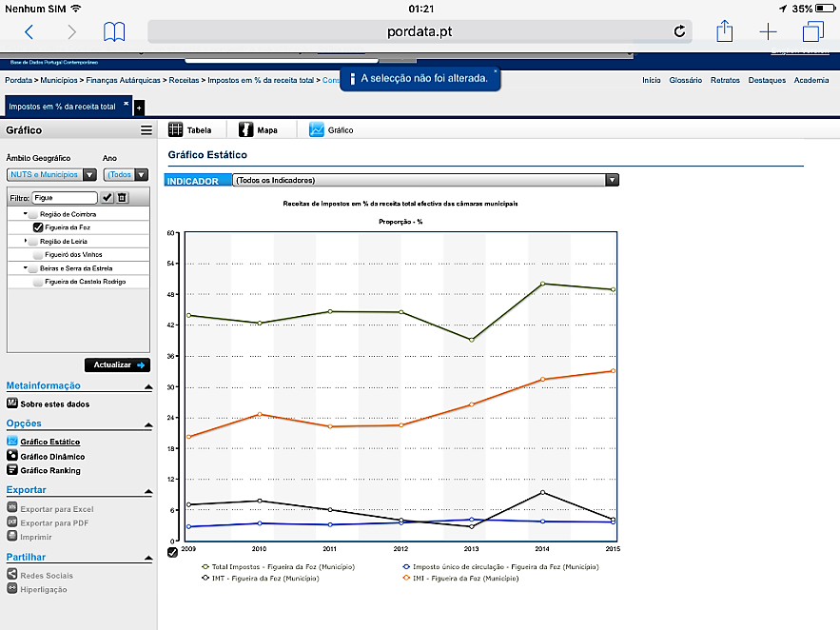Reload the pordata.pt page
Image resolution: width=840 pixels, height=630 pixels.
679,31
